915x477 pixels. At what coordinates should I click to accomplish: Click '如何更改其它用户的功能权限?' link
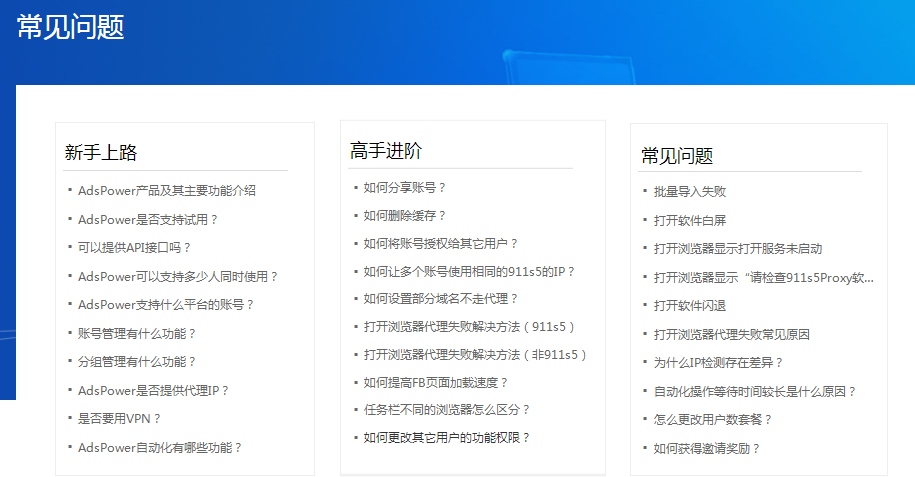447,438
